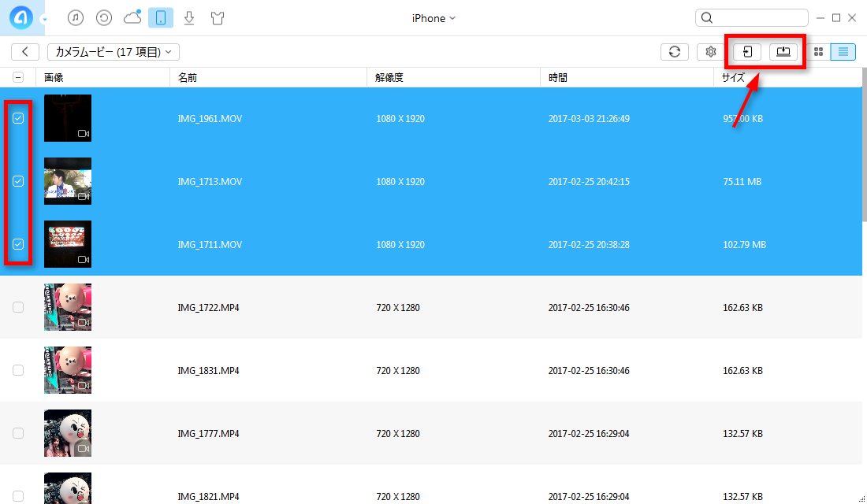Click the 75.11 MB size cell
867x504 pixels.
tap(742, 182)
